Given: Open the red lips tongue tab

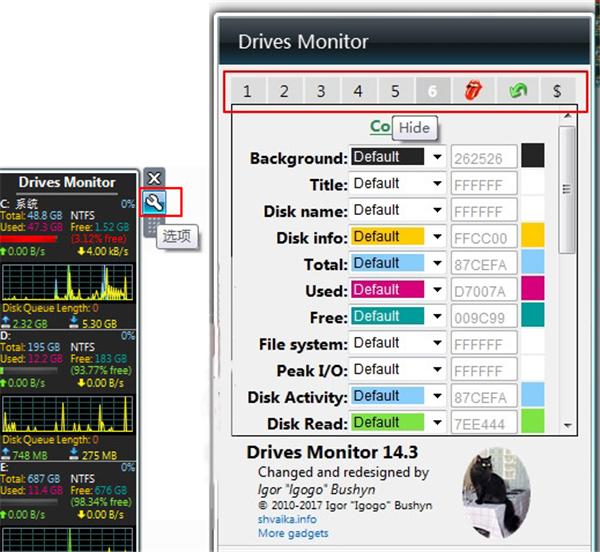Looking at the screenshot, I should click(x=473, y=91).
